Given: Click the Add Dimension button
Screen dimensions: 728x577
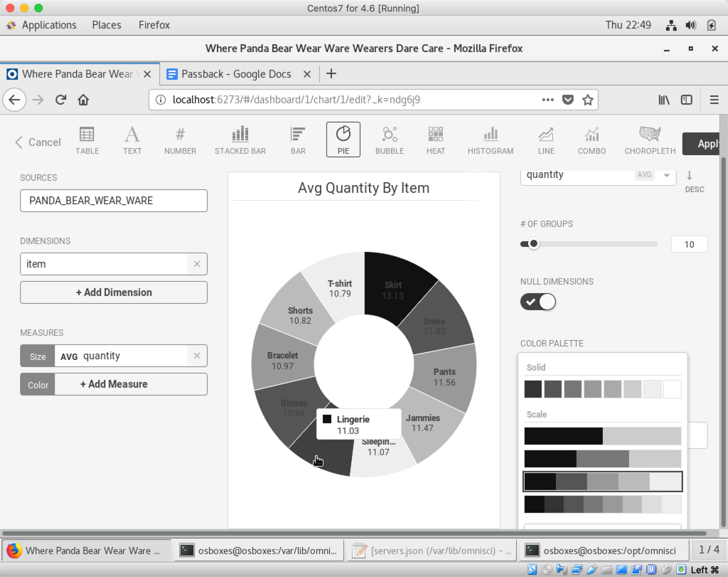Looking at the screenshot, I should pyautogui.click(x=114, y=292).
